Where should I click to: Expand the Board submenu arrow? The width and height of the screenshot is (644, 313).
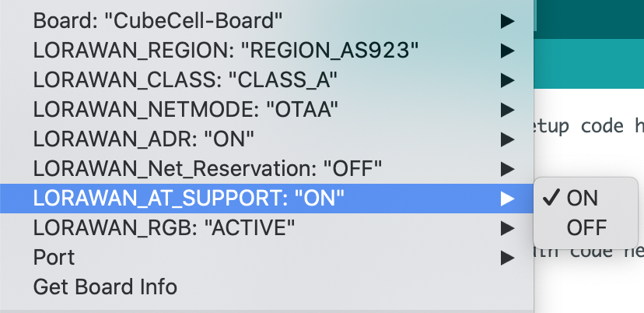[x=508, y=21]
